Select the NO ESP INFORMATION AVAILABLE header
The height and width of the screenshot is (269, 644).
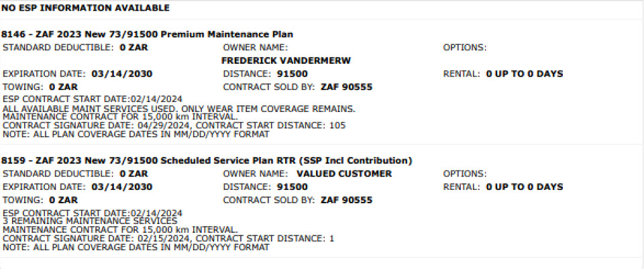pos(85,8)
